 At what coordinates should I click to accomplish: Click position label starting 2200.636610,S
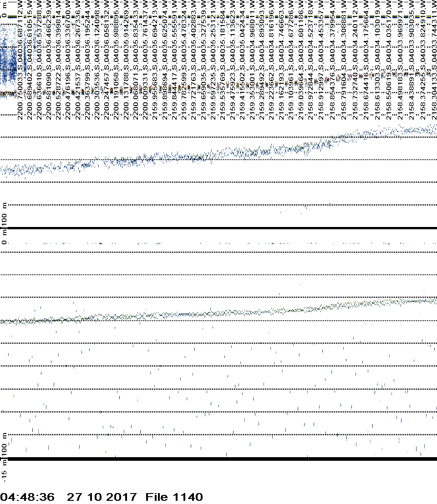pyautogui.click(x=39, y=60)
